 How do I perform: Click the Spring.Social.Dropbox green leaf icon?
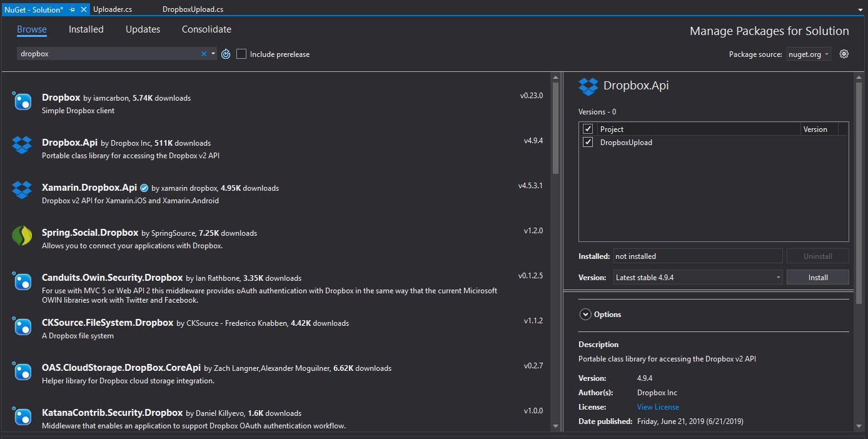pyautogui.click(x=22, y=236)
